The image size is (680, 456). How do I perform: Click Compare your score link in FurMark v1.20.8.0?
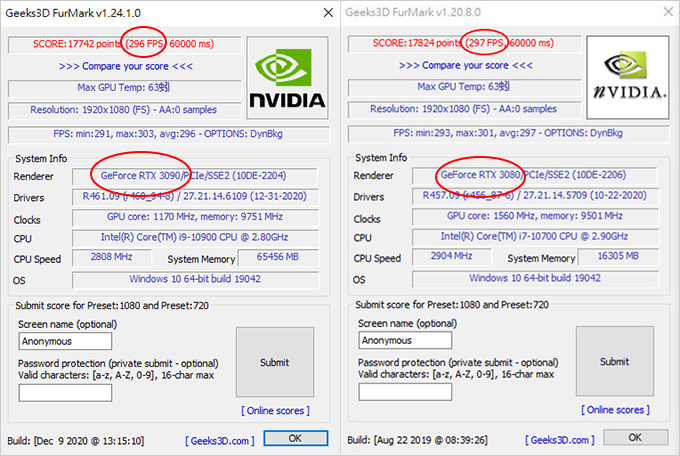click(x=466, y=66)
